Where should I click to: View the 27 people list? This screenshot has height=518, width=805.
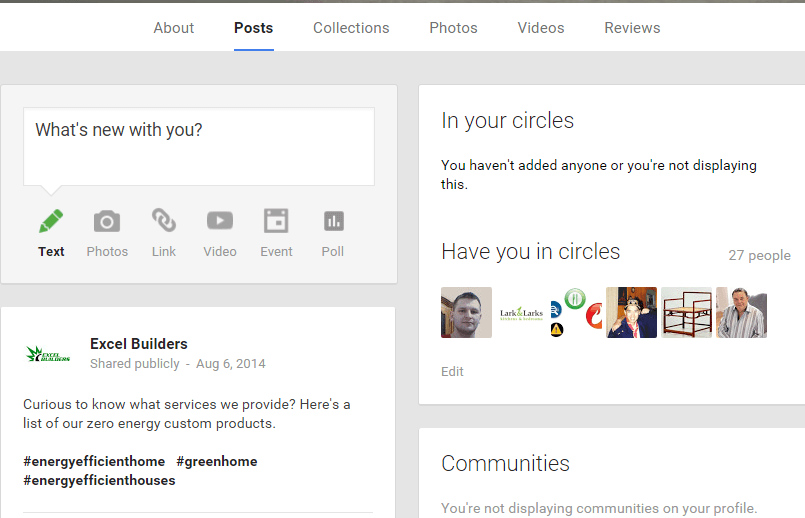[x=759, y=255]
